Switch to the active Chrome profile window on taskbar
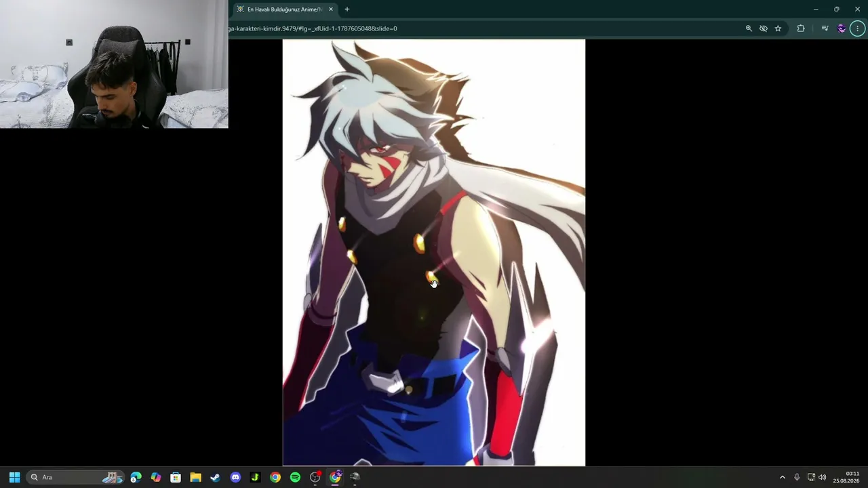 pos(335,477)
